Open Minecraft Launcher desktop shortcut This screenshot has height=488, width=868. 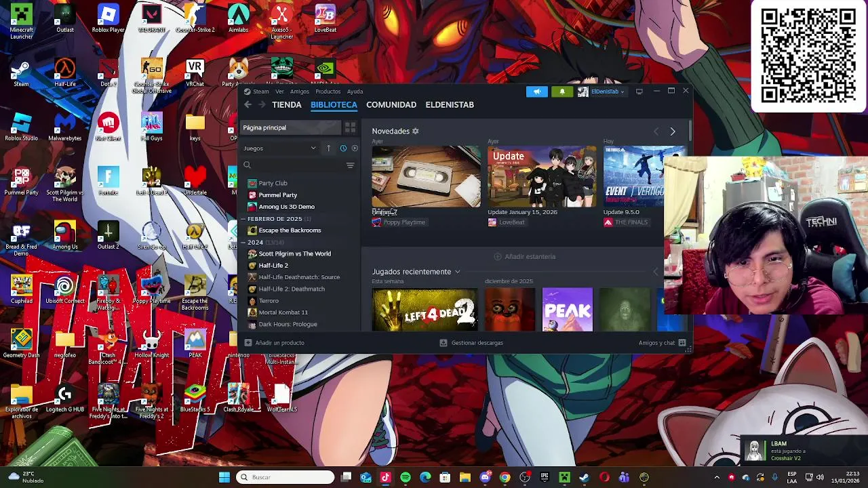[x=21, y=22]
